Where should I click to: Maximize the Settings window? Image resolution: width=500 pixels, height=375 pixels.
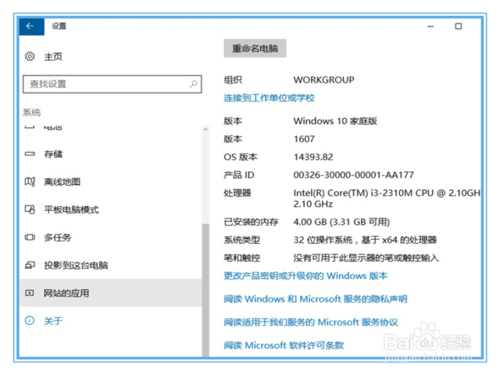458,26
